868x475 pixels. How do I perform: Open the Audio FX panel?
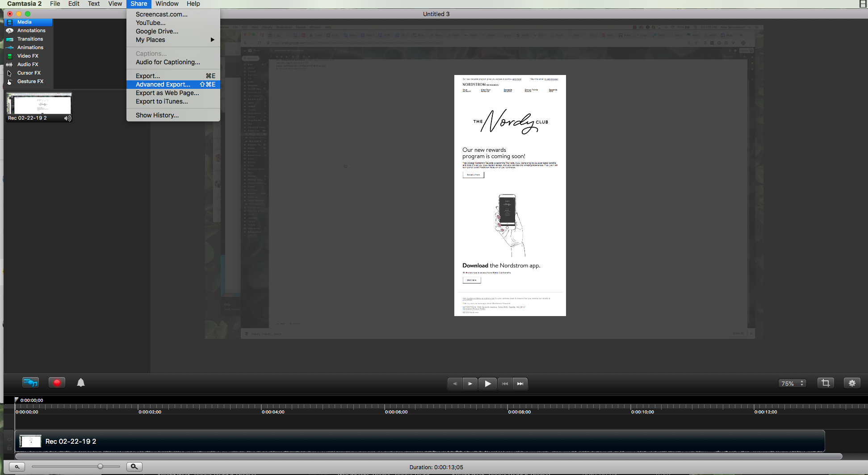[x=29, y=64]
